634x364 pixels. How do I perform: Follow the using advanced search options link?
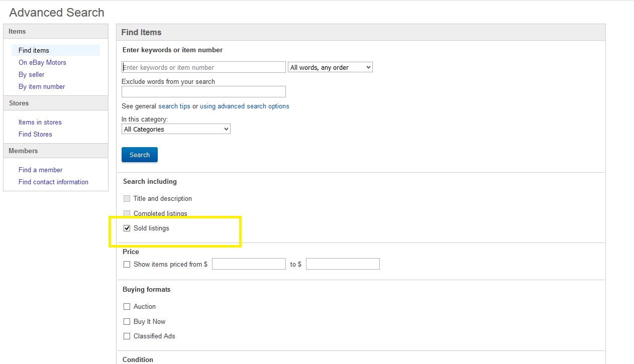244,106
